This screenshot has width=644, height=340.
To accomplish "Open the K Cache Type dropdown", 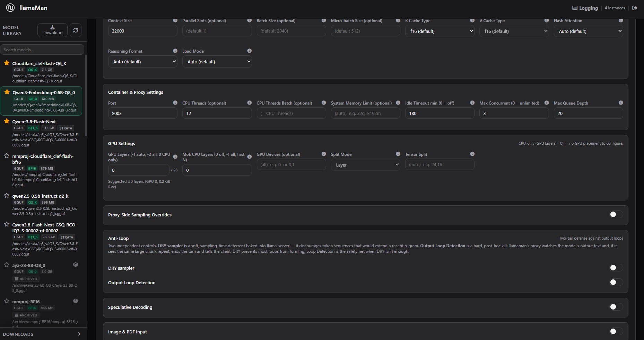I will point(440,31).
